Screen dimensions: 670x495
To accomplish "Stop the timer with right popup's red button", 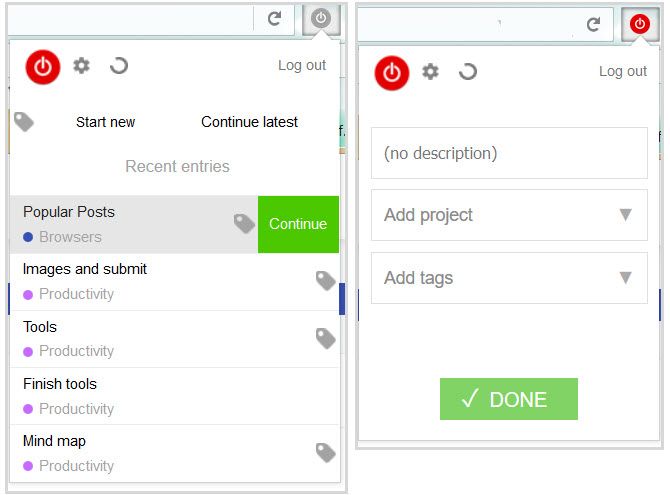I will [x=392, y=72].
